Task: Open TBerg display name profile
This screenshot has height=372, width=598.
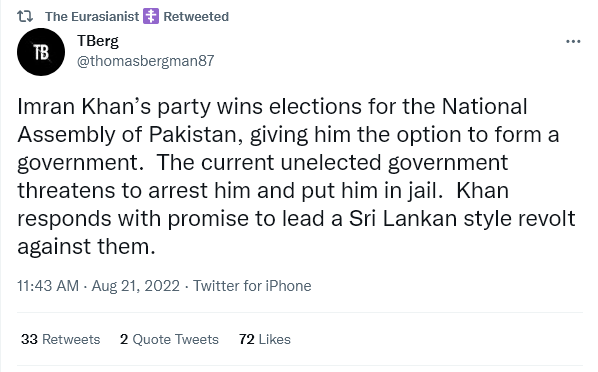Action: click(98, 41)
